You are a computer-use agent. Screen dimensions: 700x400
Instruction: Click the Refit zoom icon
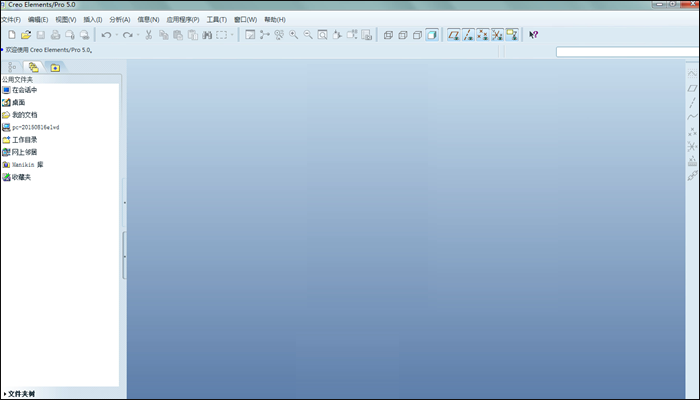322,35
